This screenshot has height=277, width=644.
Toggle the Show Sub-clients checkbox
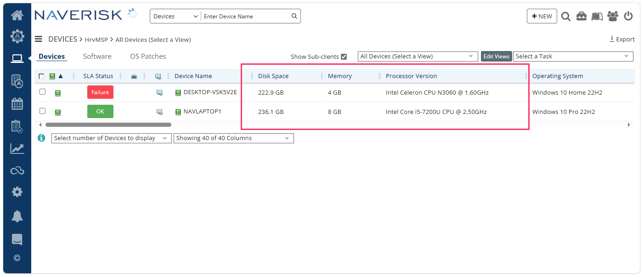[344, 57]
